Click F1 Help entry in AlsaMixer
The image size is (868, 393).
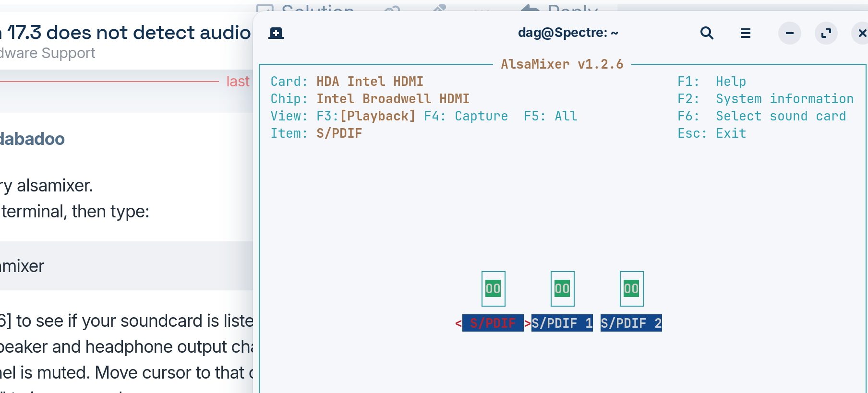[711, 82]
